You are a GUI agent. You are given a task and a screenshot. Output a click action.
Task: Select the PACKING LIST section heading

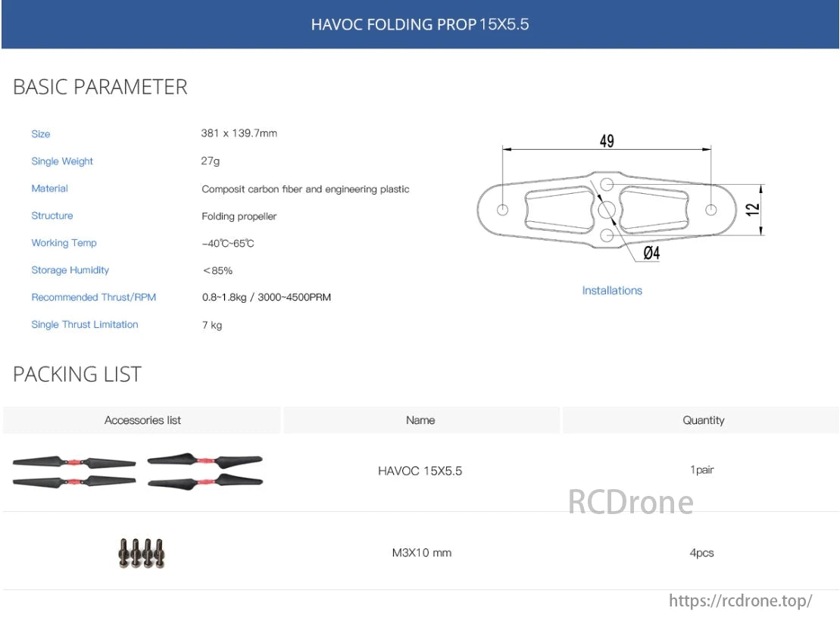(77, 373)
